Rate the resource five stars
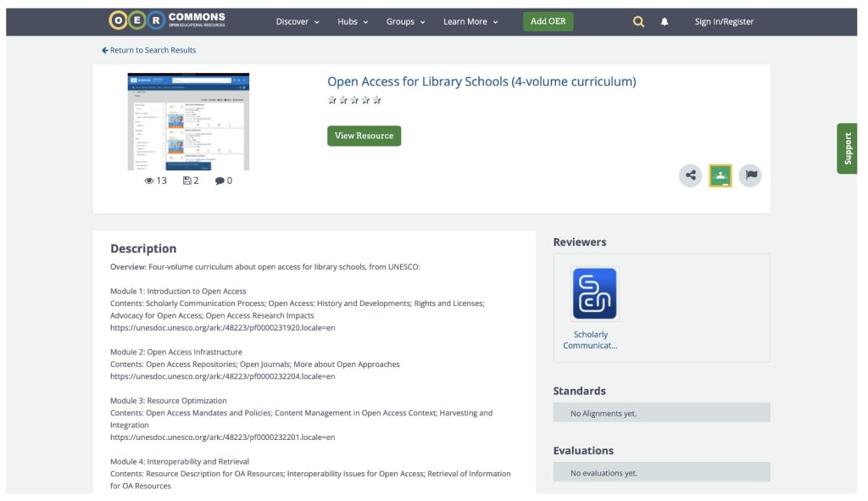Image resolution: width=868 pixels, height=501 pixels. click(x=376, y=99)
